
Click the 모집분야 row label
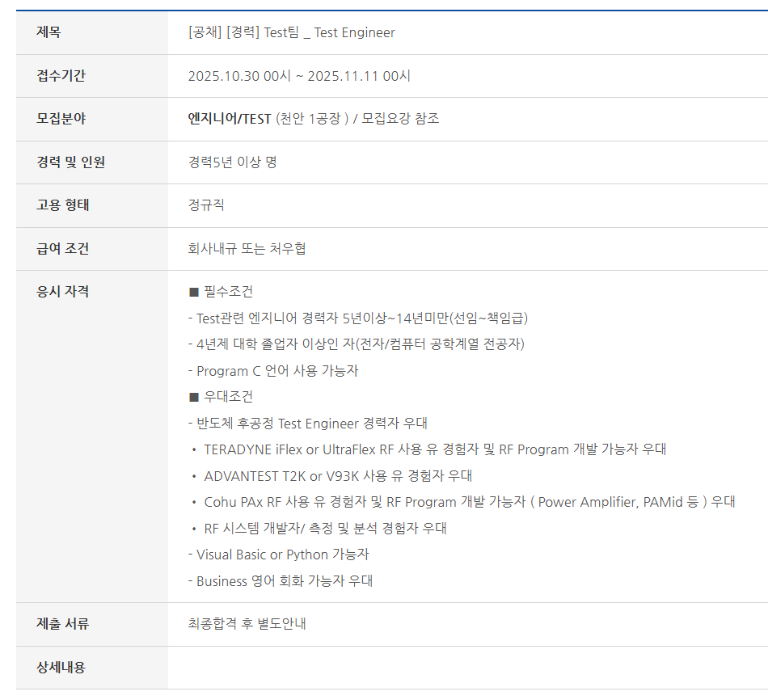61,119
